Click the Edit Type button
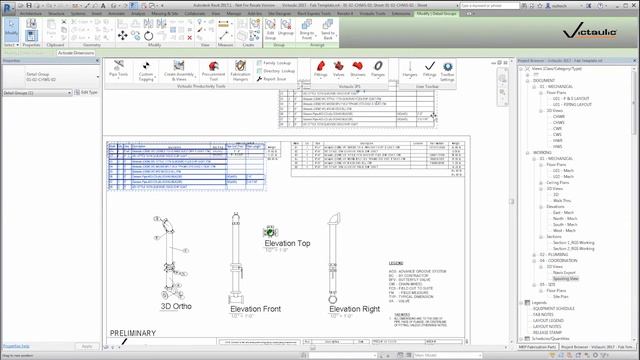The height and width of the screenshot is (360, 640). click(86, 93)
